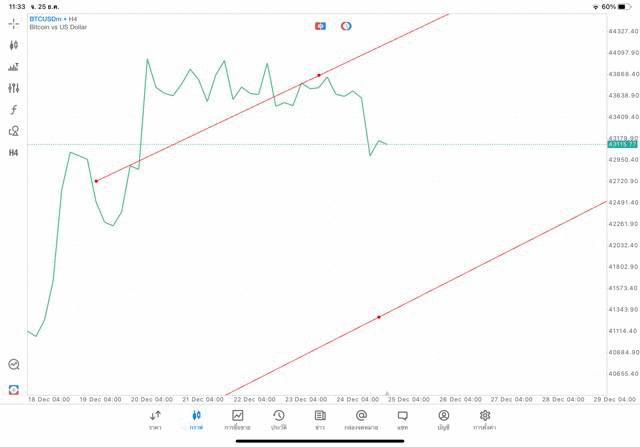Open chart settings sliders icon
Screen dimensions: 640x447
pyautogui.click(x=14, y=88)
